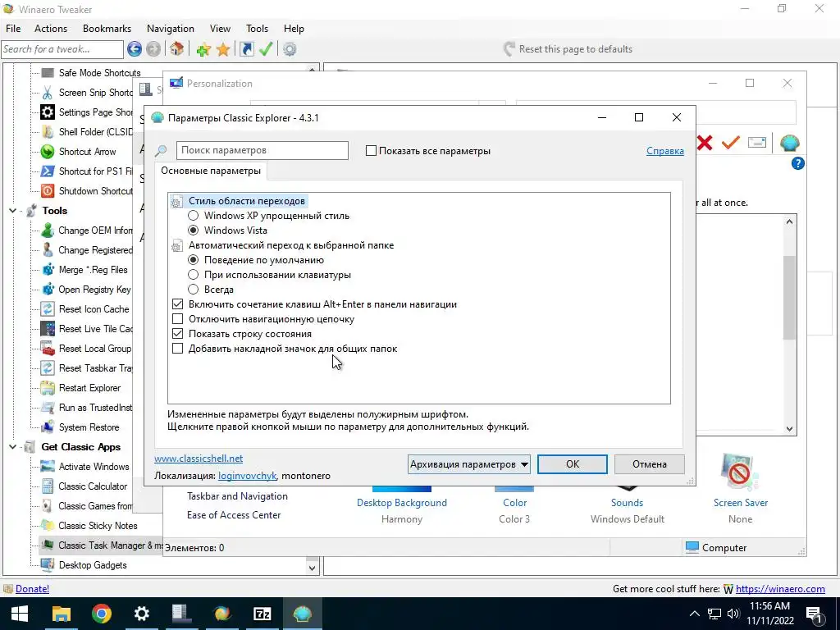
Task: Open the File menu
Action: [13, 29]
